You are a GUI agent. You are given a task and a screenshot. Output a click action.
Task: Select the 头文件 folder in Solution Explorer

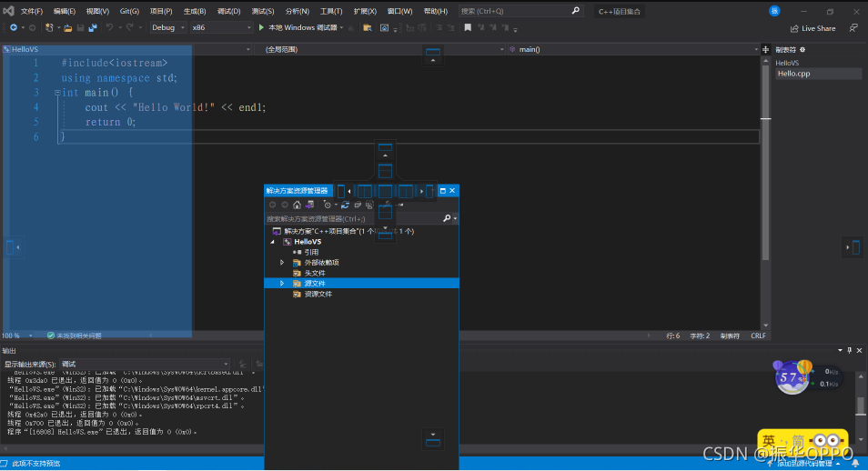coord(314,273)
